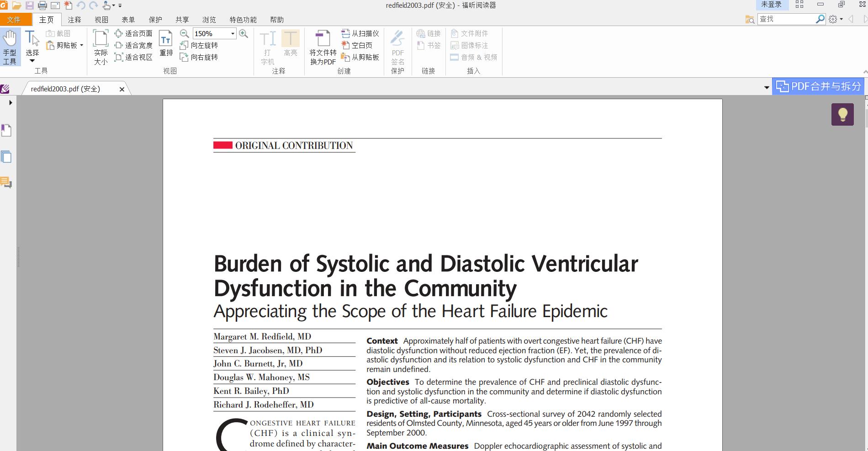Switch to the View (视图) ribbon tab
Viewport: 868px width, 451px height.
[101, 20]
